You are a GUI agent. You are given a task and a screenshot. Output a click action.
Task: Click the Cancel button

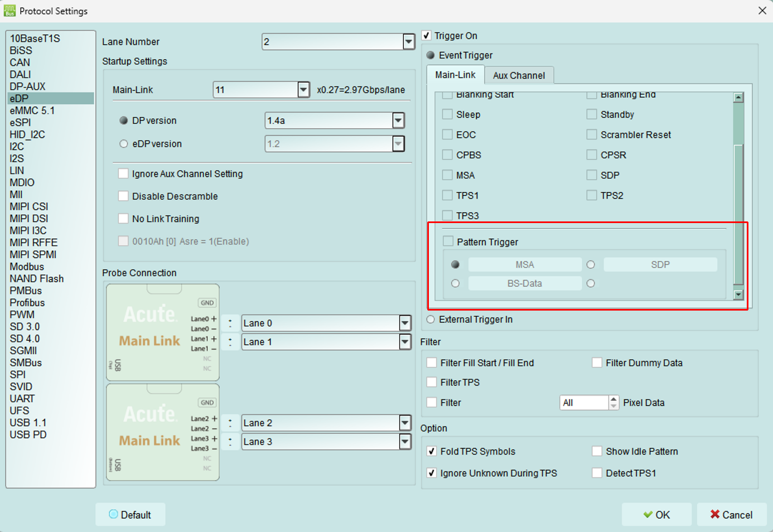point(732,515)
